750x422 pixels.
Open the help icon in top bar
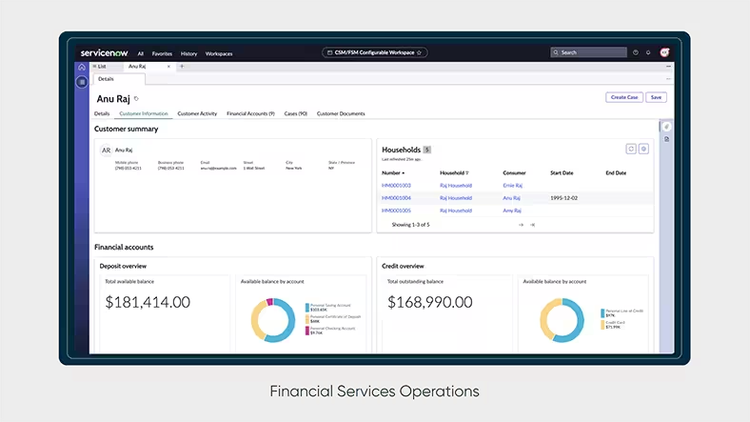tap(636, 53)
